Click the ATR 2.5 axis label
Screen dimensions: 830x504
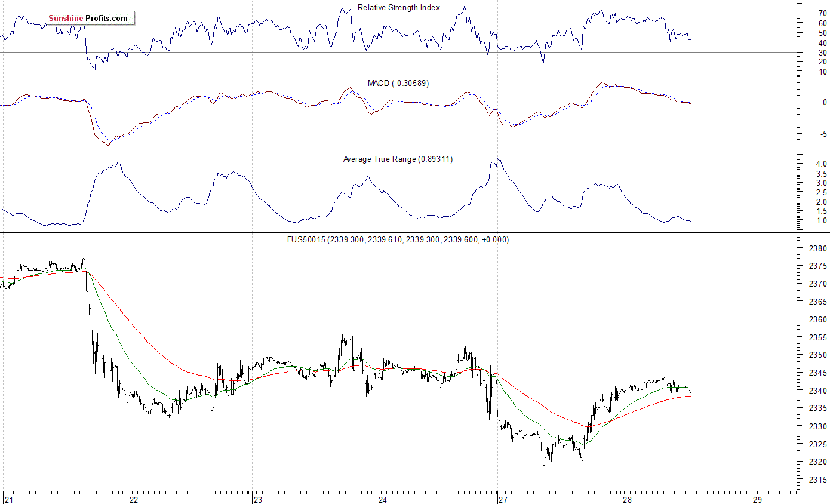click(x=821, y=192)
